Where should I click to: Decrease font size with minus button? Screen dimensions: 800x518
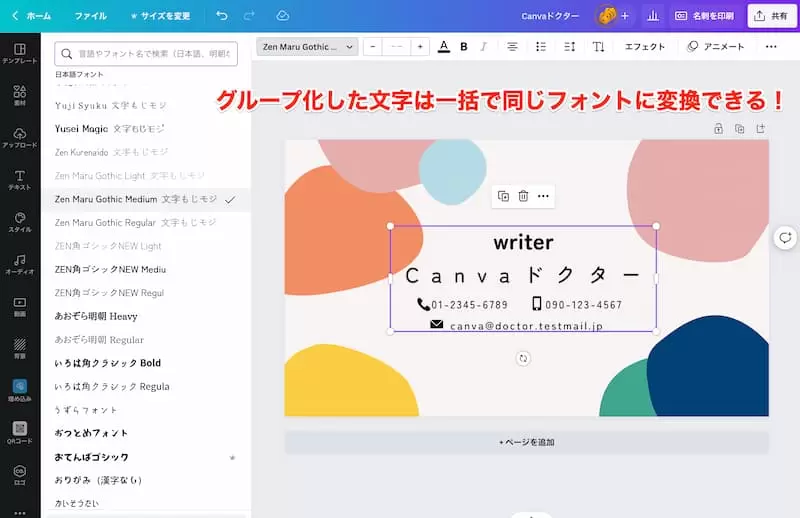coord(373,47)
